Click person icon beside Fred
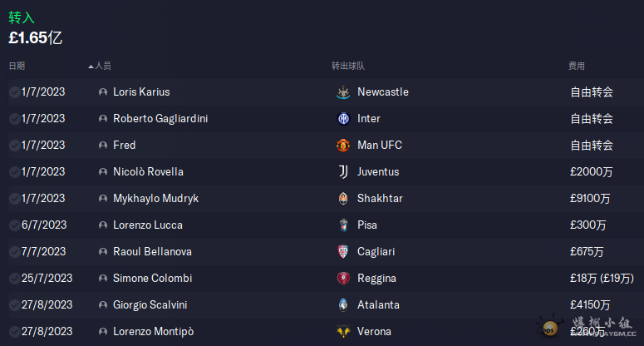The image size is (644, 346). coord(103,146)
